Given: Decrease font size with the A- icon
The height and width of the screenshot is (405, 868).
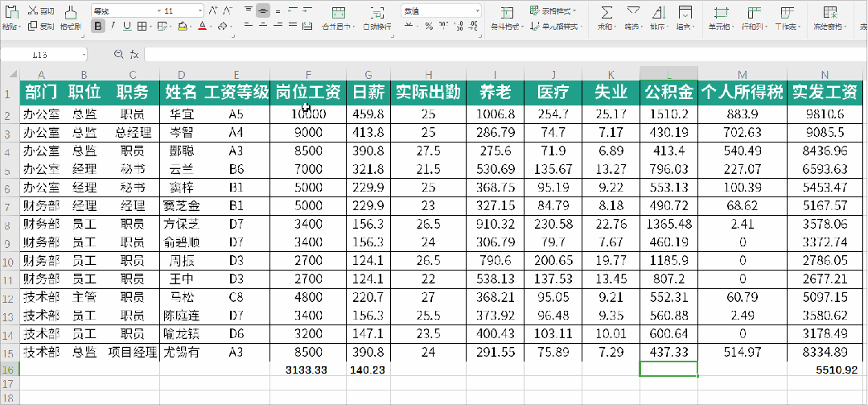Looking at the screenshot, I should pyautogui.click(x=228, y=10).
